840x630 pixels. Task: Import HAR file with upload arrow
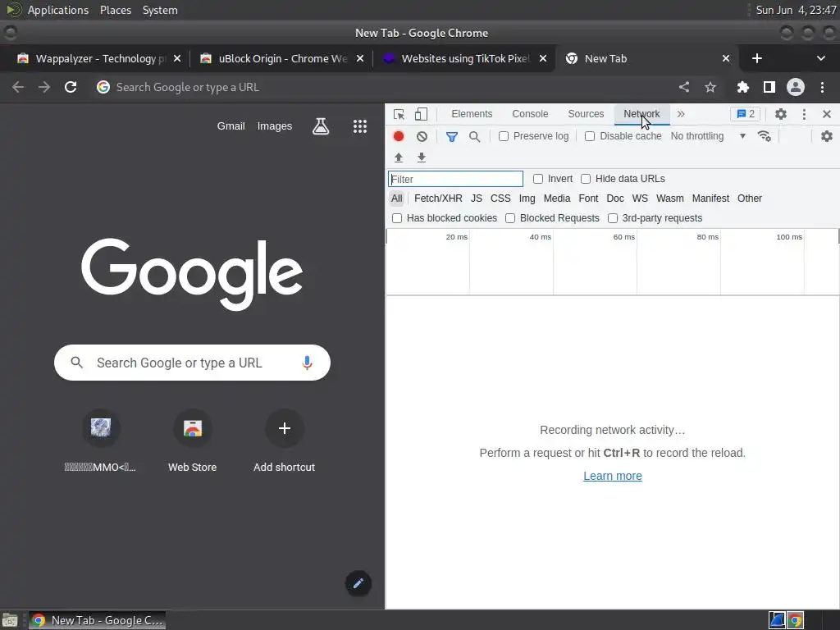(x=399, y=157)
